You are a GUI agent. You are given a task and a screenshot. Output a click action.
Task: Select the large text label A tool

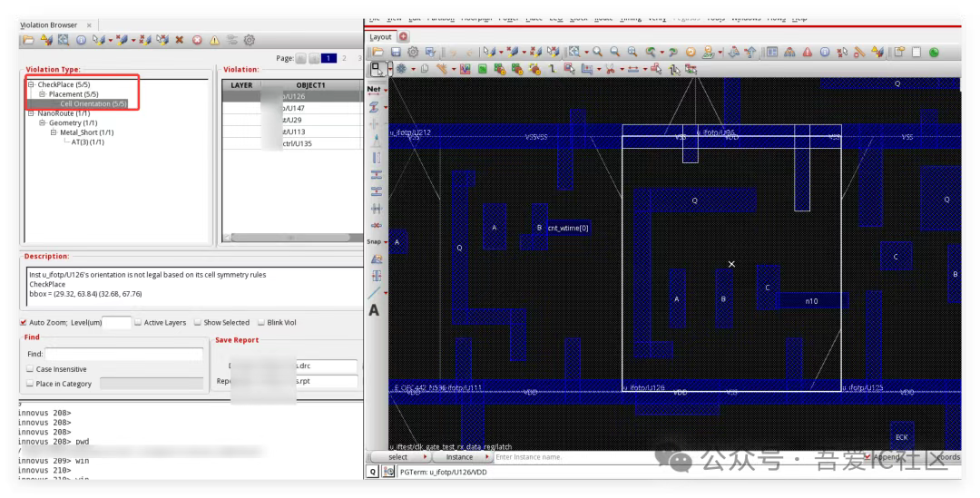(374, 310)
